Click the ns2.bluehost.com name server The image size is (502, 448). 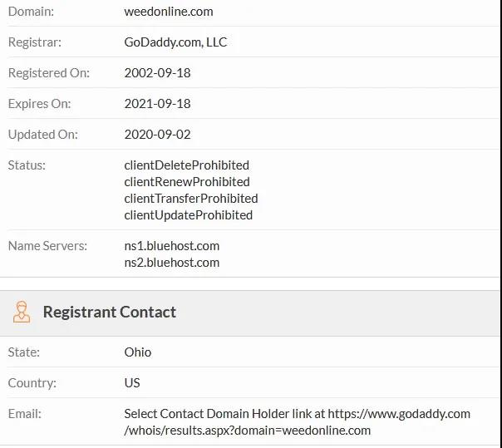(x=172, y=263)
